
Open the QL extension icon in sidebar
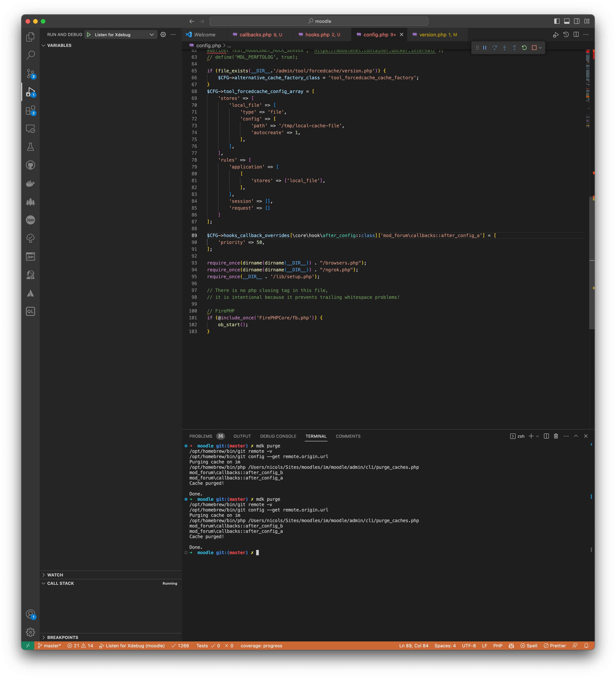30,311
